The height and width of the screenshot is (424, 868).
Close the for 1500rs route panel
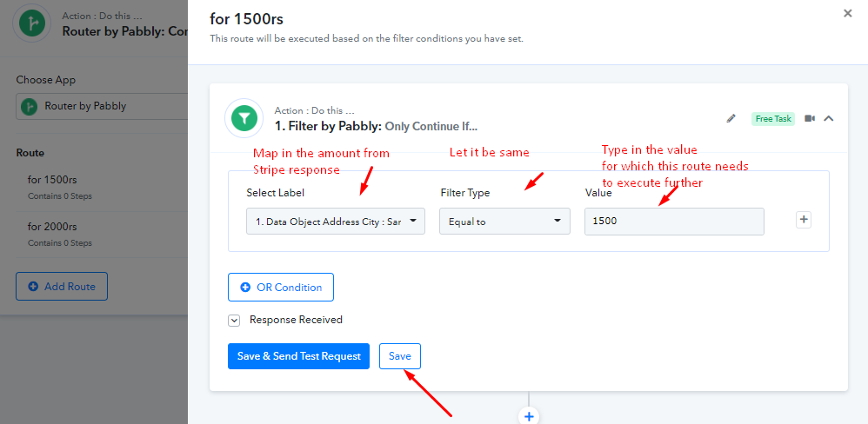tap(847, 13)
